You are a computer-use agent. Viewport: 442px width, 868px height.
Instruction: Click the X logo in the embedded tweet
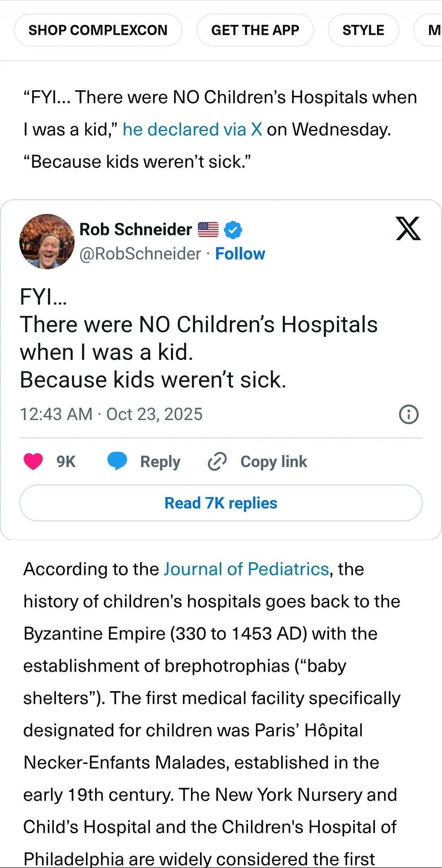(408, 228)
